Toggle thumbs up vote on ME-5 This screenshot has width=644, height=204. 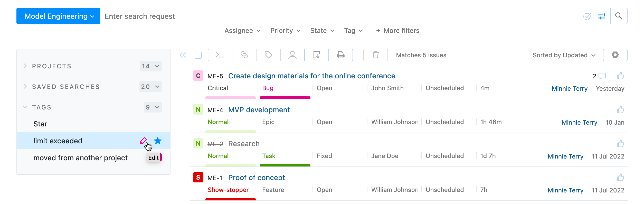coord(620,76)
